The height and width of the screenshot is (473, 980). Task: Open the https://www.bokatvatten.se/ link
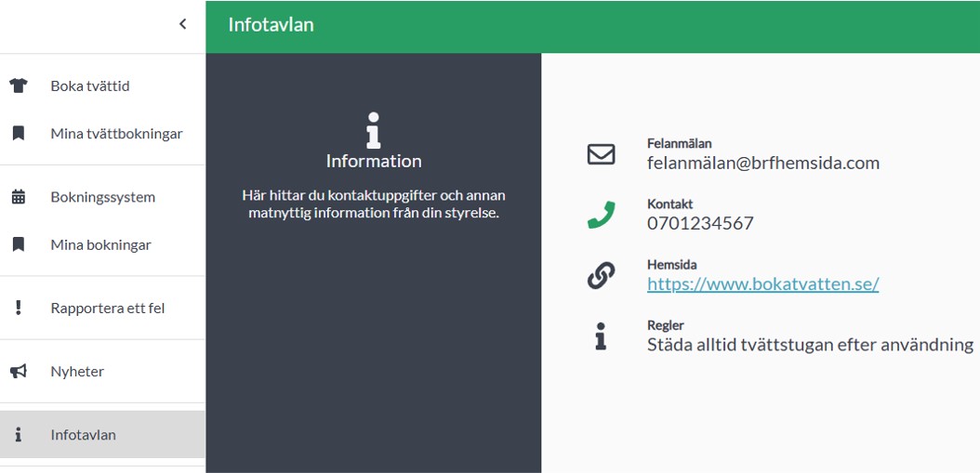[762, 284]
